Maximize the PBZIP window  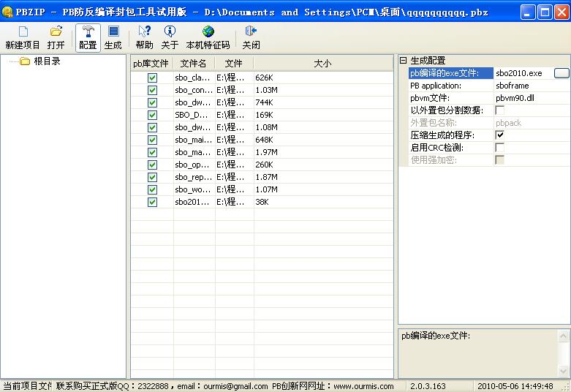point(545,12)
